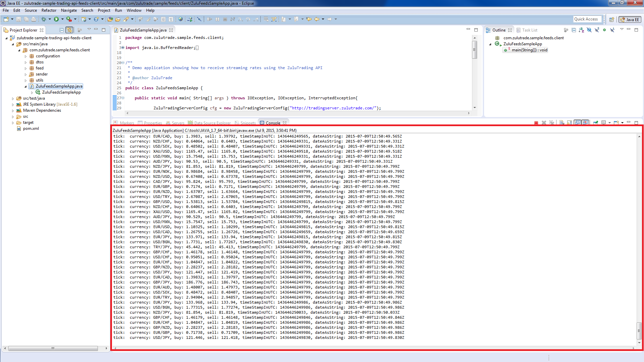Image resolution: width=644 pixels, height=362 pixels.
Task: Expand the src/test/java folder
Action: coord(13,99)
